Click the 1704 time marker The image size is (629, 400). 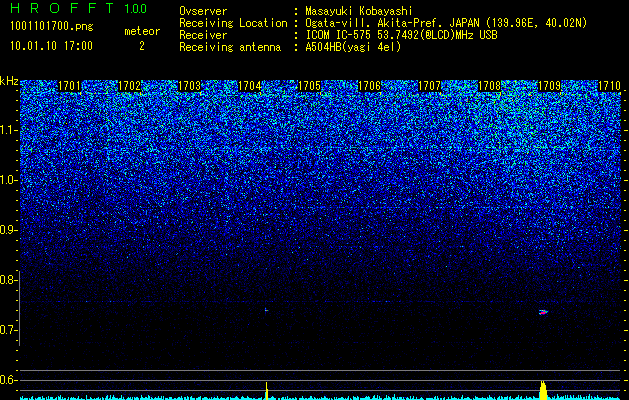click(x=250, y=86)
